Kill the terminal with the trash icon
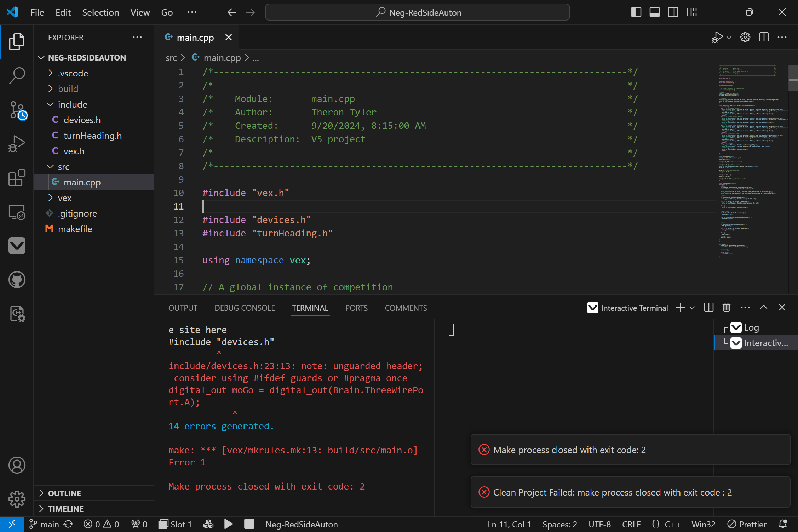Viewport: 798px width, 532px height. point(726,307)
